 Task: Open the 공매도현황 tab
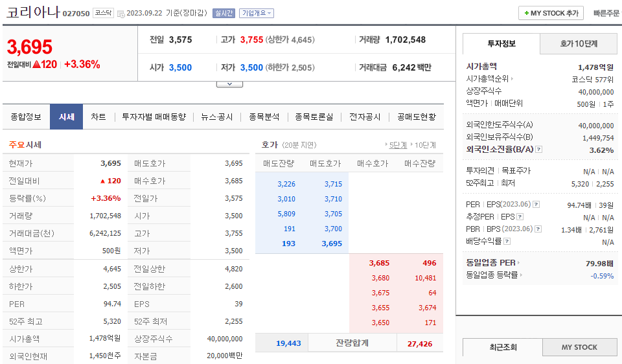click(x=417, y=117)
